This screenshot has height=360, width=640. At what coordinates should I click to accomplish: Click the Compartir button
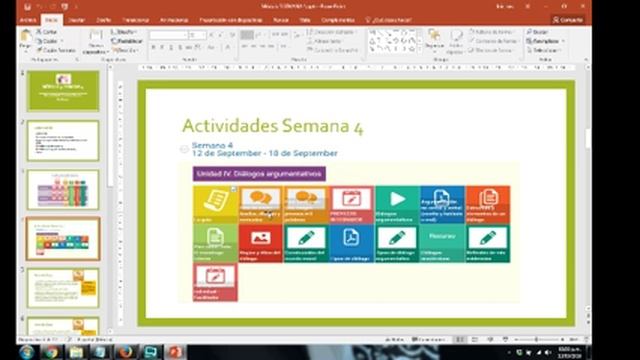tap(568, 20)
